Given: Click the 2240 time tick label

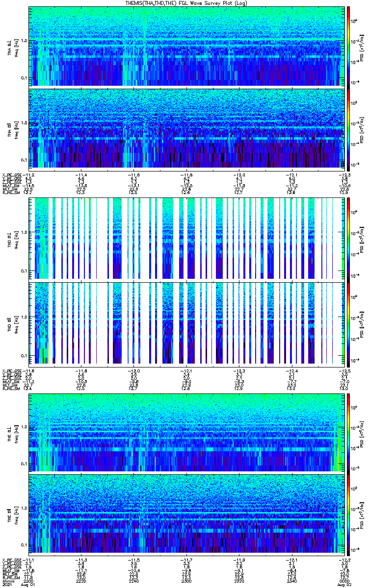Looking at the screenshot, I should pos(134,582).
